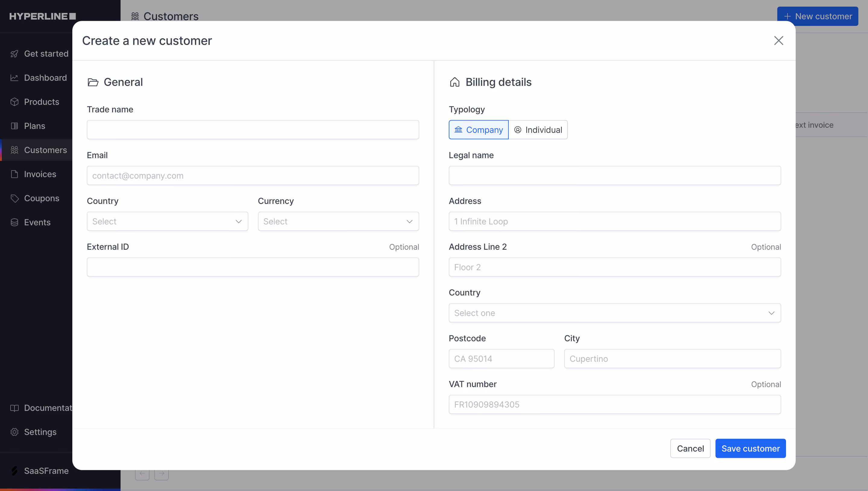This screenshot has height=491, width=868.
Task: Click the City input field
Action: click(x=672, y=359)
